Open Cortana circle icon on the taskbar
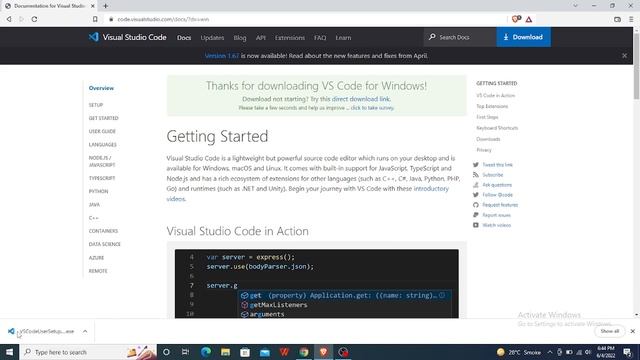640x360 pixels. coord(166,352)
